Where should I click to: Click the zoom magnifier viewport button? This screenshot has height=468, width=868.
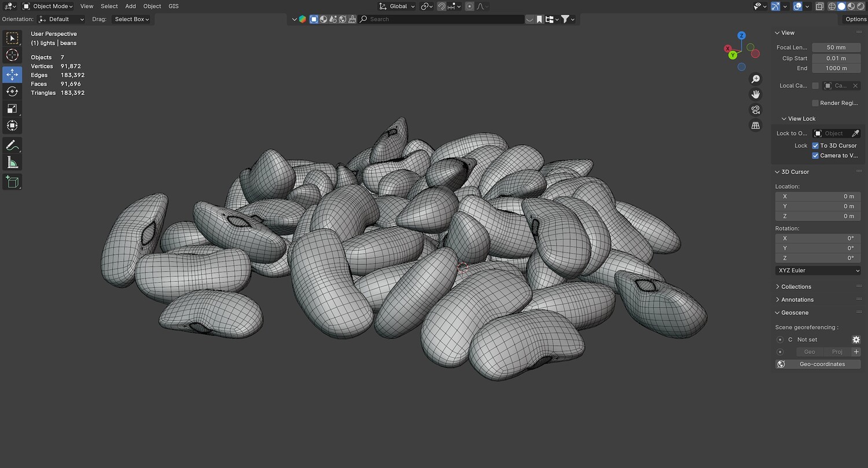(755, 79)
